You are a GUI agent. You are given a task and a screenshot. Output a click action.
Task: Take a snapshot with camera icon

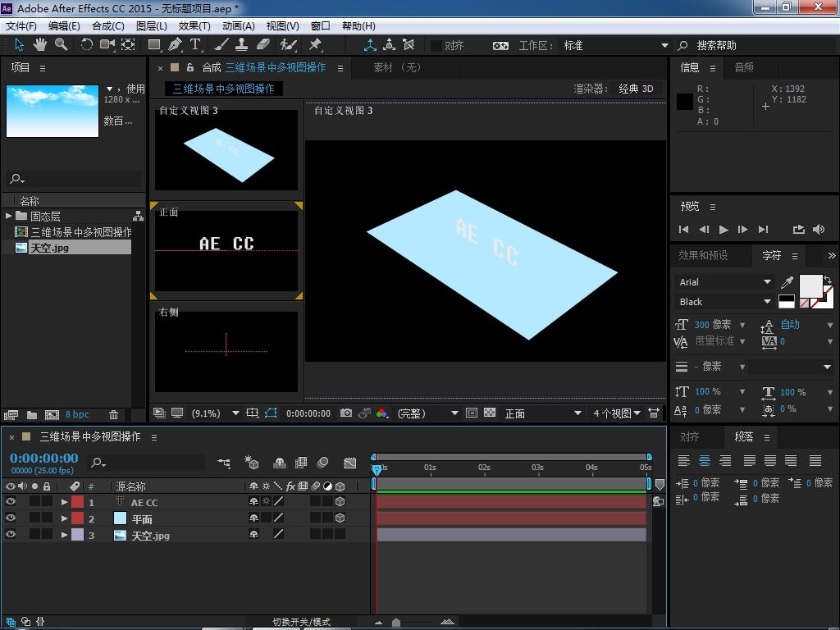click(346, 413)
